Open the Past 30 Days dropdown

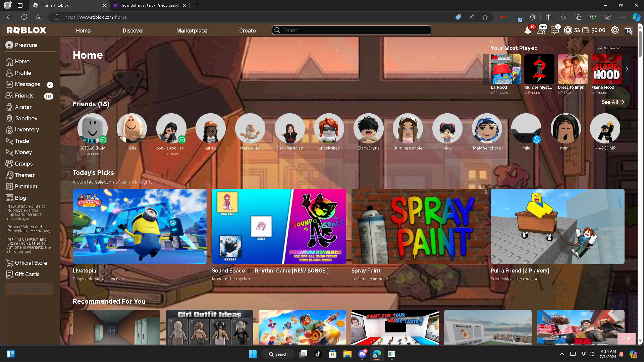tap(609, 48)
